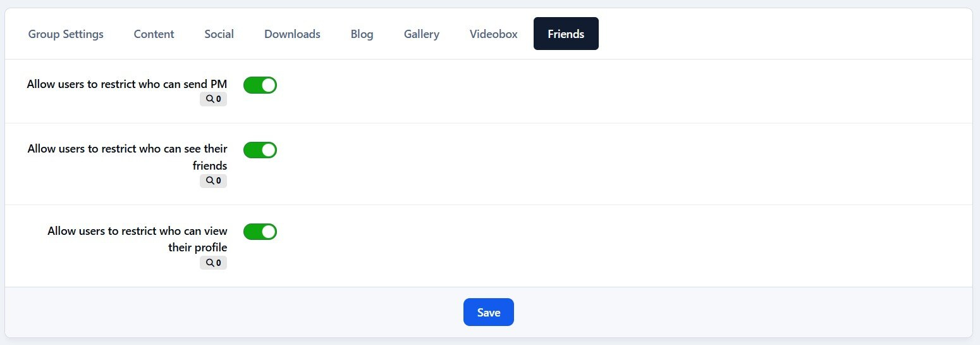Click the search badge under send PM setting

tap(213, 99)
